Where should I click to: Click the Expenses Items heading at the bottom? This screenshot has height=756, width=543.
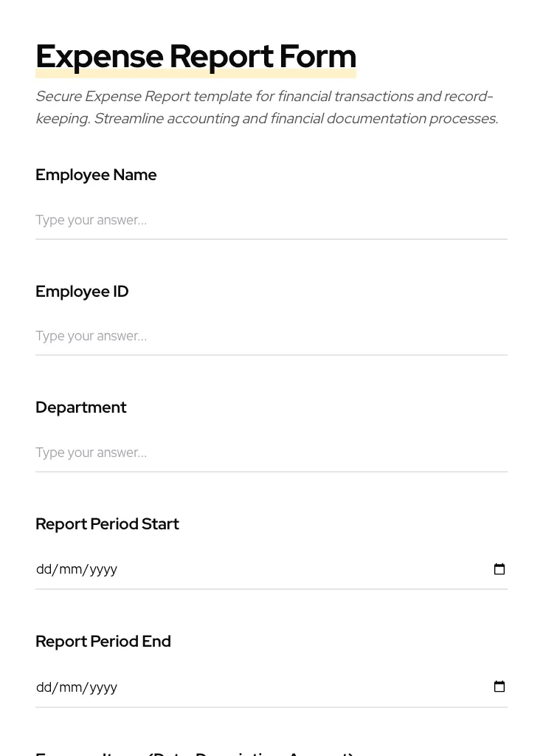pos(194,752)
